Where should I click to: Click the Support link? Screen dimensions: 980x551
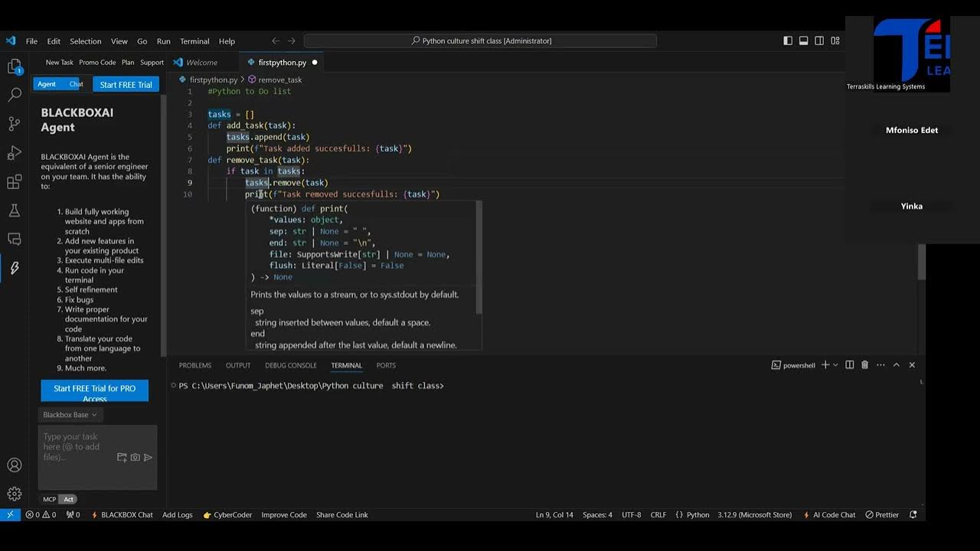pyautogui.click(x=152, y=63)
